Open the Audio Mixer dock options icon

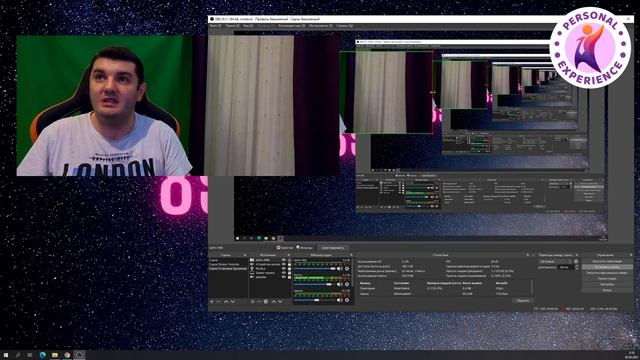click(351, 255)
